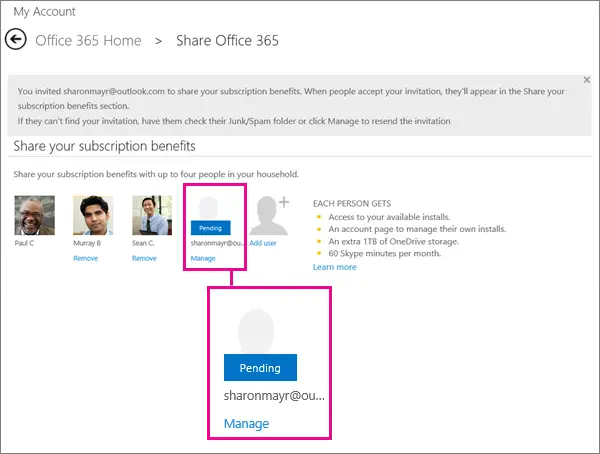Click the add user silhouette icon
The width and height of the screenshot is (600, 454).
click(270, 215)
